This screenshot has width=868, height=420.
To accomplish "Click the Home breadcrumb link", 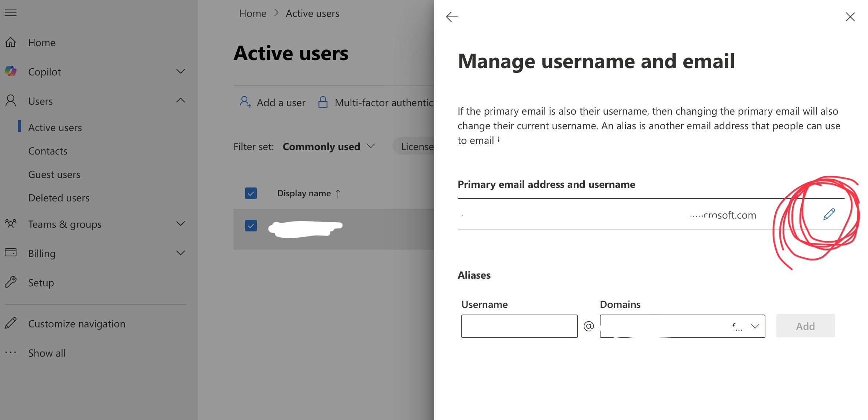I will (253, 14).
